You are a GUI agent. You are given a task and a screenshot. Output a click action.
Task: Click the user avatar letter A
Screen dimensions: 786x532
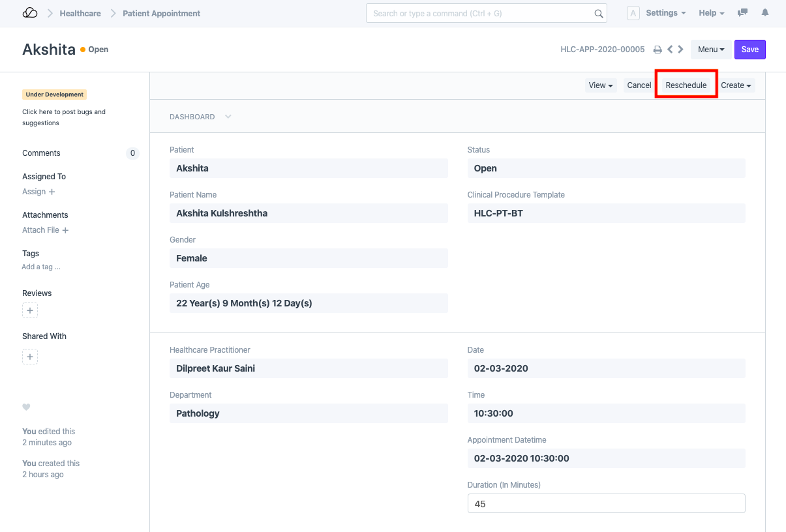633,13
